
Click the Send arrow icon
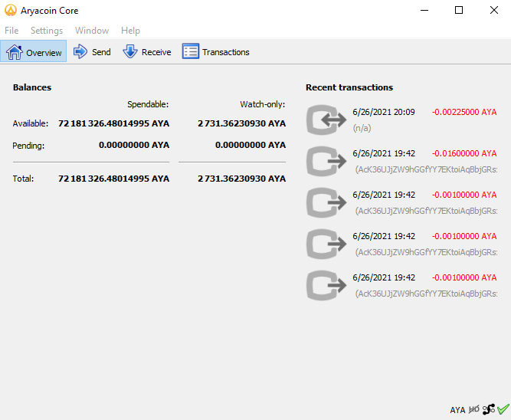coord(80,51)
